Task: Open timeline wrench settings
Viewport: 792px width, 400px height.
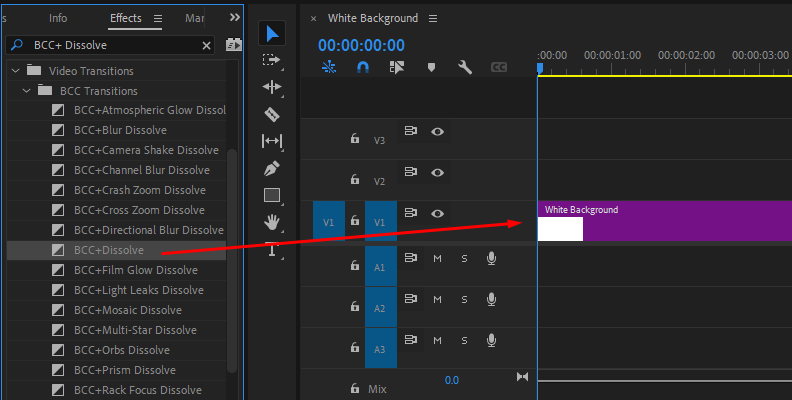Action: coord(465,67)
